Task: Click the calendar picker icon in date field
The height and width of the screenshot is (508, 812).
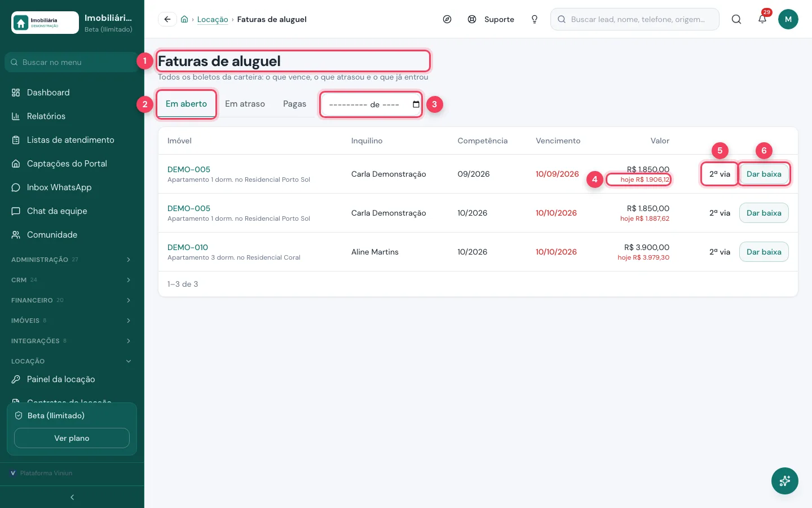Action: pyautogui.click(x=416, y=104)
